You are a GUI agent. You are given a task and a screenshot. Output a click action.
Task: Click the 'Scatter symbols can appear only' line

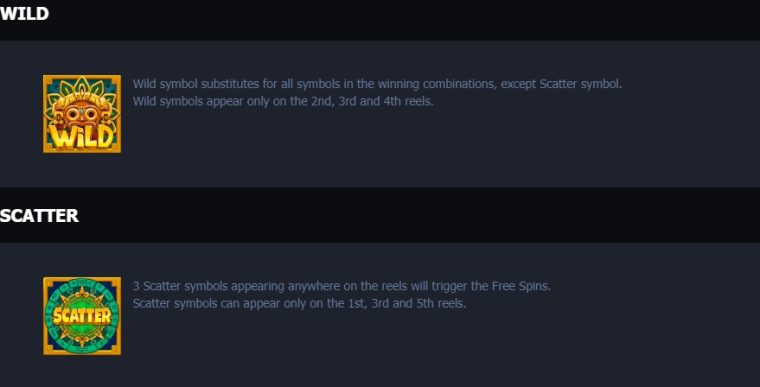(299, 304)
